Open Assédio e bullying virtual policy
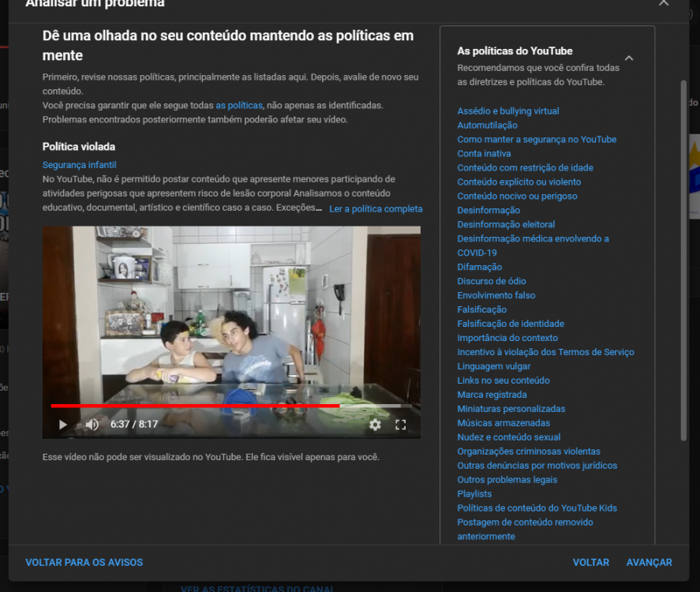Viewport: 700px width, 592px height. (508, 111)
